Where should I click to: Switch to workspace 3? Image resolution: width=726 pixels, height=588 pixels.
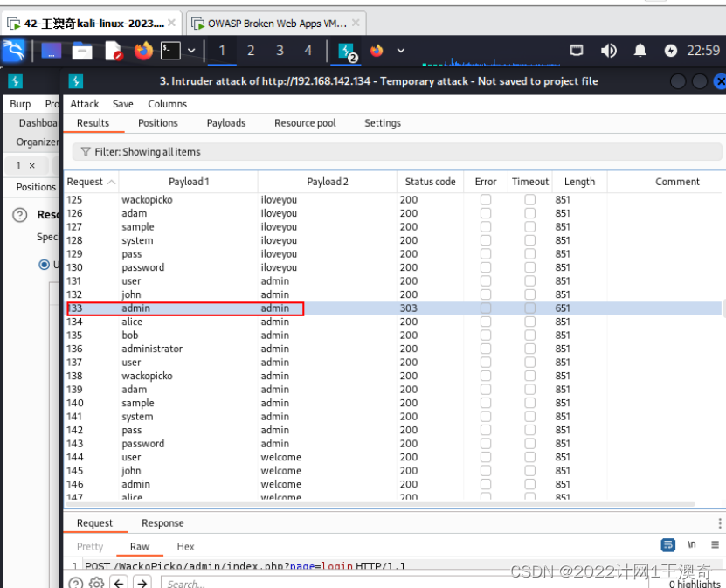280,51
